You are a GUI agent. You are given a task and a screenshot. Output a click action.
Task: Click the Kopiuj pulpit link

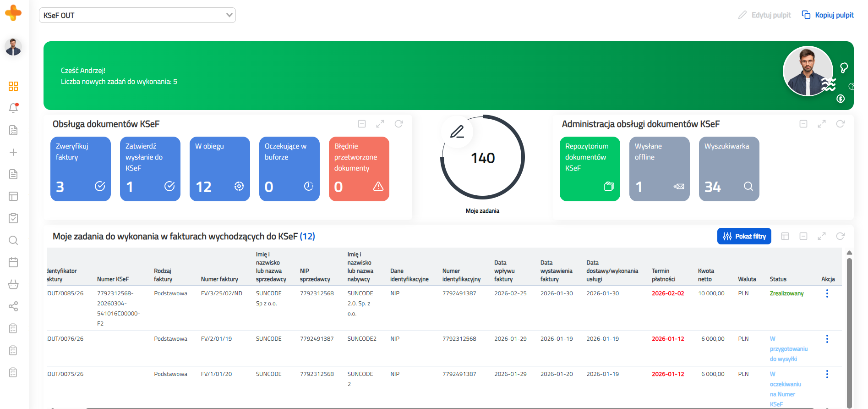pos(828,15)
